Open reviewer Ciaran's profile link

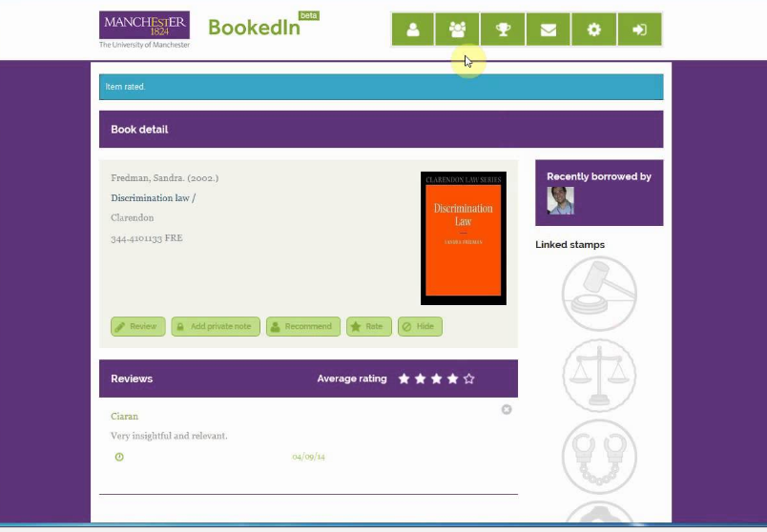point(124,416)
